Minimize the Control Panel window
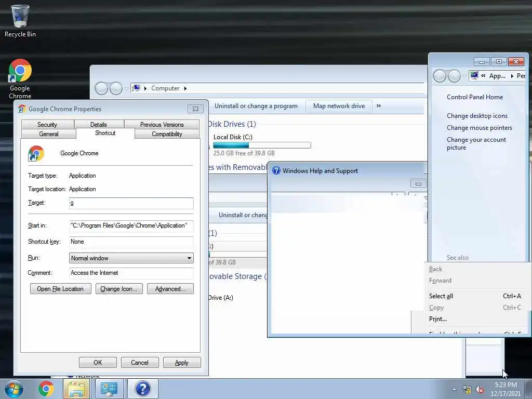Viewport: 532px width, 399px height. [482, 62]
